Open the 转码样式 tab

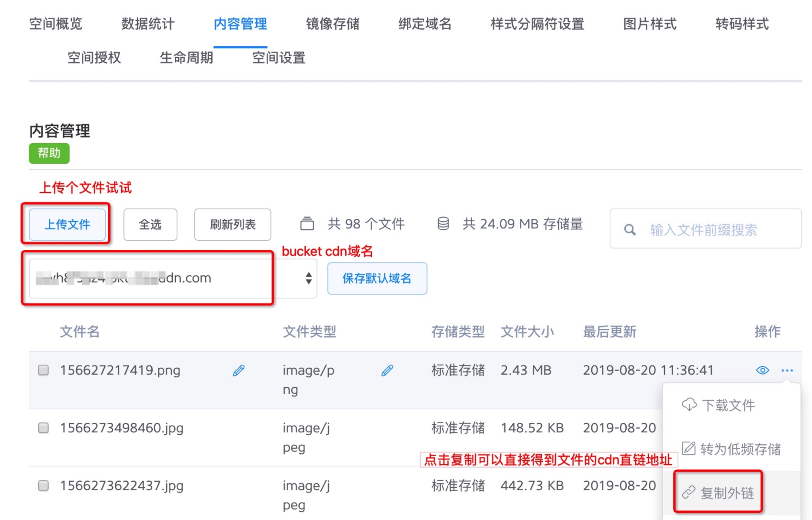point(743,23)
